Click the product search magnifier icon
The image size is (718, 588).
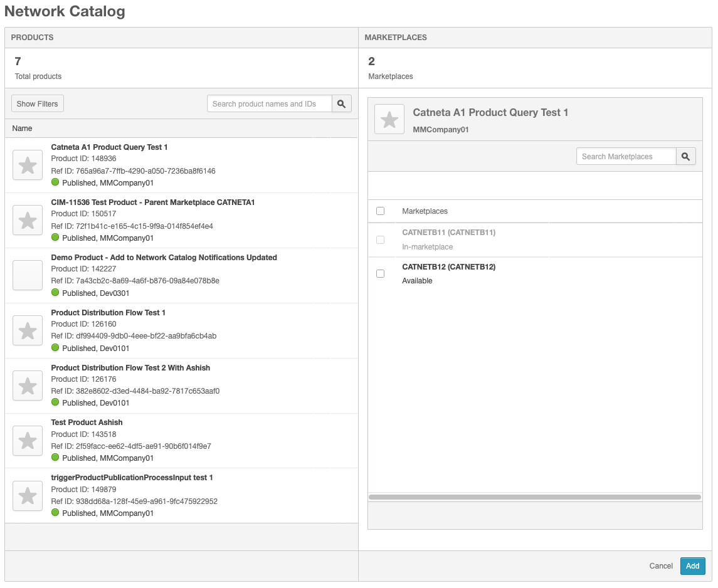[x=341, y=104]
